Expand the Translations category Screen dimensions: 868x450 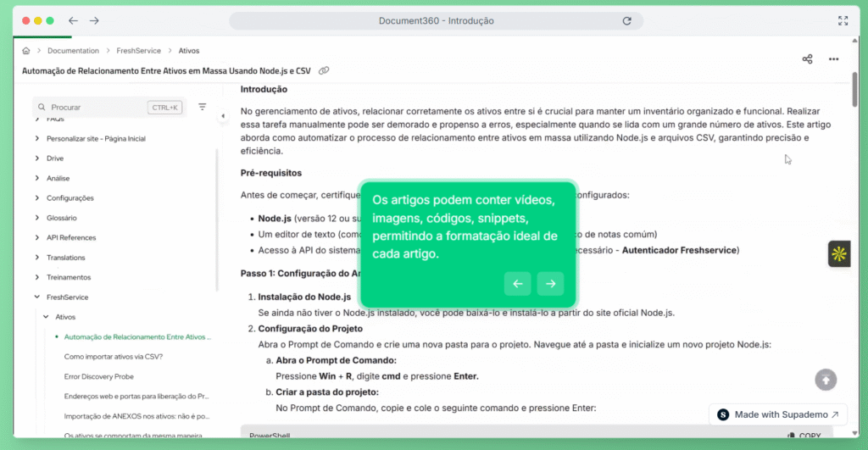(37, 258)
